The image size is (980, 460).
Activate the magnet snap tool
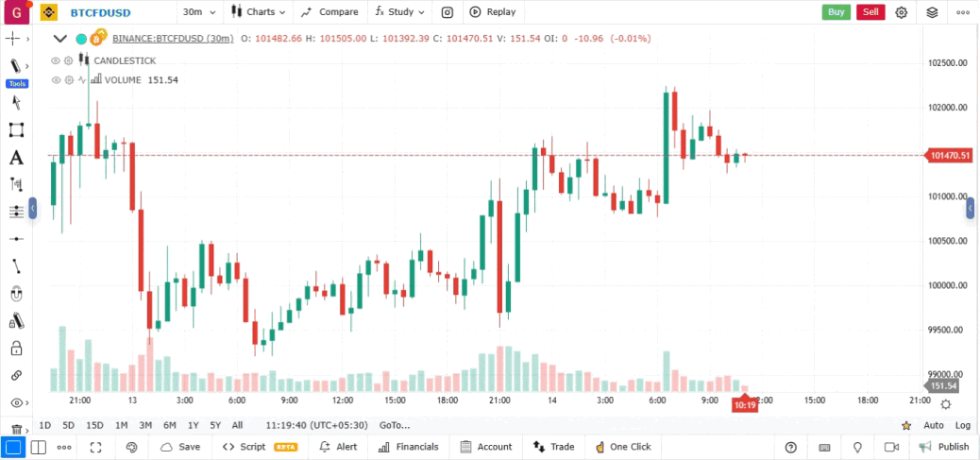click(x=16, y=294)
